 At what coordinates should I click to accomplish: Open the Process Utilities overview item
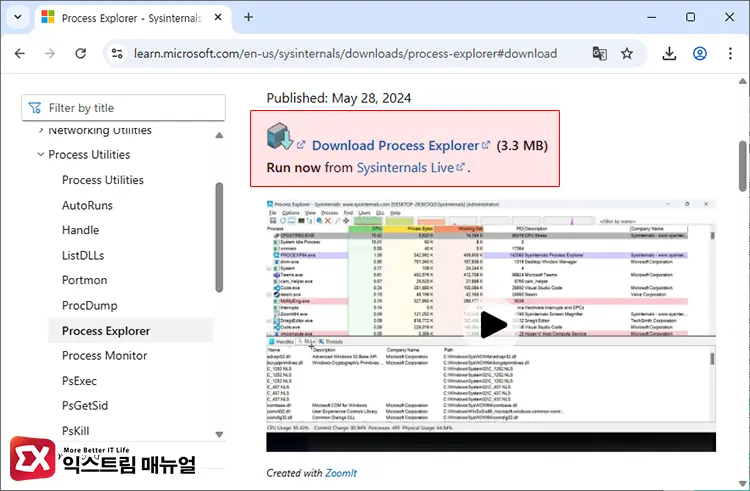pos(103,180)
